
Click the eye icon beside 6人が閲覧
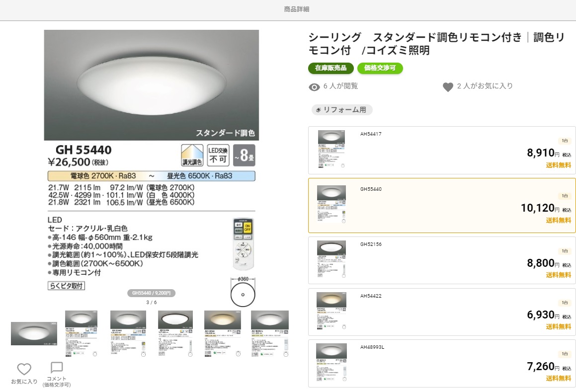tap(314, 87)
